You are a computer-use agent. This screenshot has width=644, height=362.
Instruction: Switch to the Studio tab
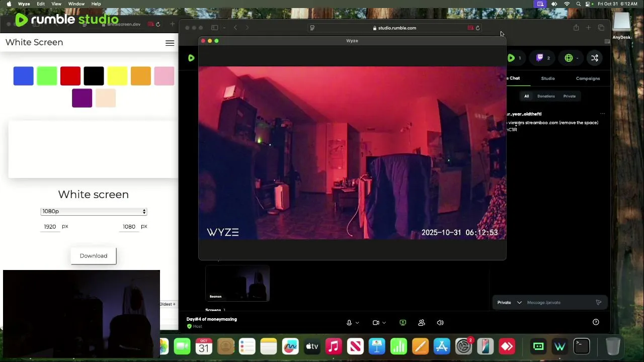[548, 78]
